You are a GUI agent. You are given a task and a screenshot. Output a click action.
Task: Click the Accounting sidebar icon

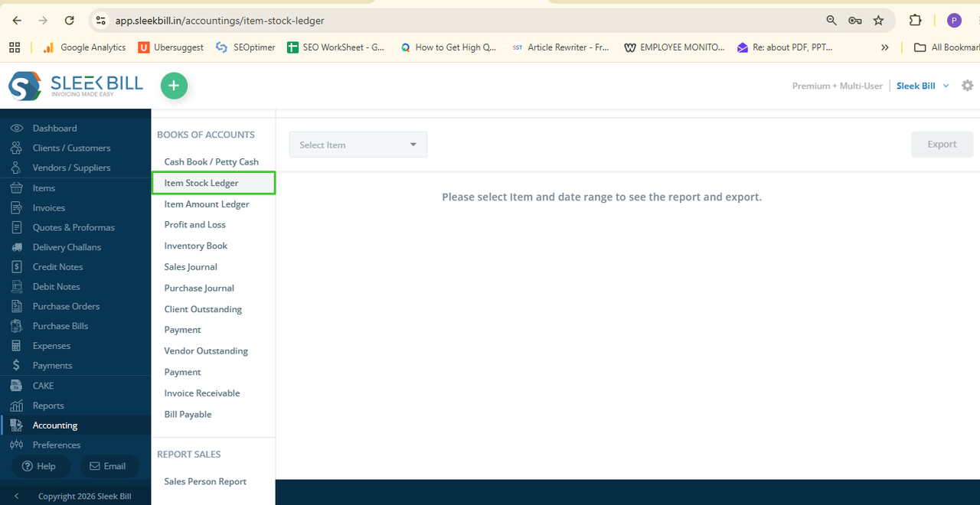pos(17,425)
